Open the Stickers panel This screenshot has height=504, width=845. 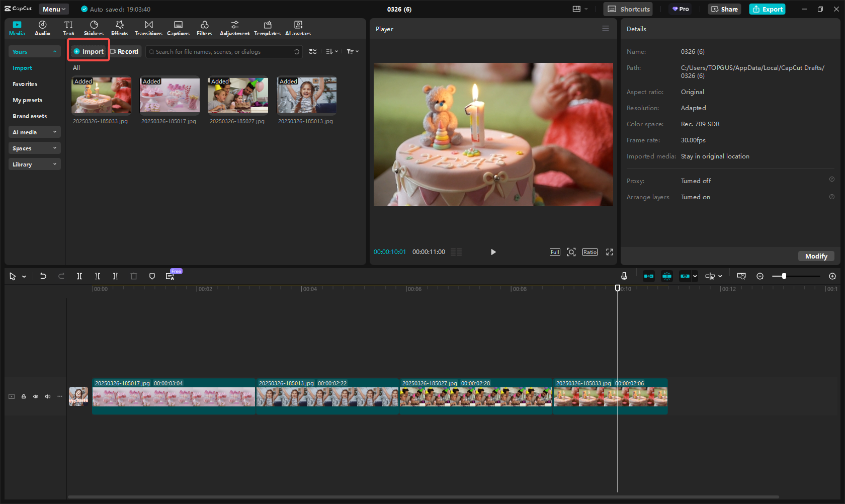click(94, 28)
